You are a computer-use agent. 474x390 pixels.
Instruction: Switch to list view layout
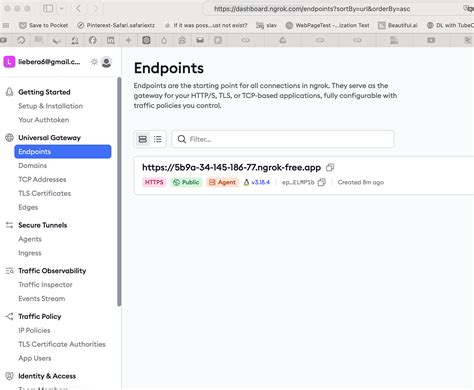158,139
